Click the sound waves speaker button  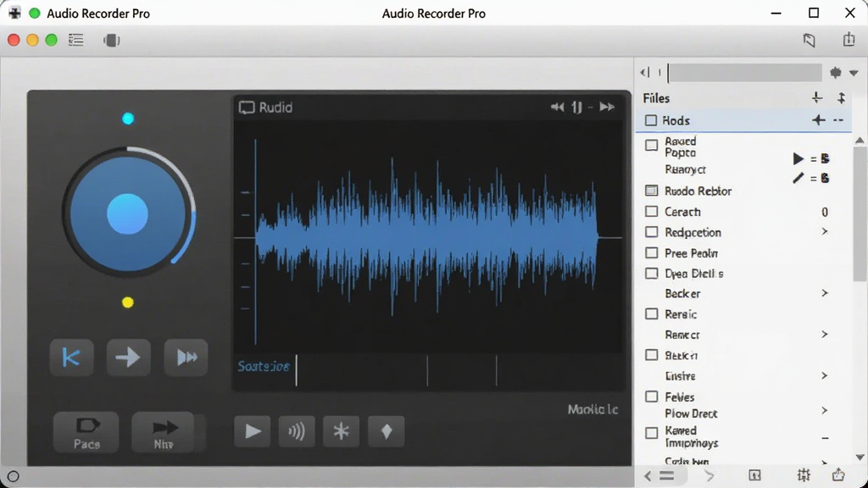(297, 431)
